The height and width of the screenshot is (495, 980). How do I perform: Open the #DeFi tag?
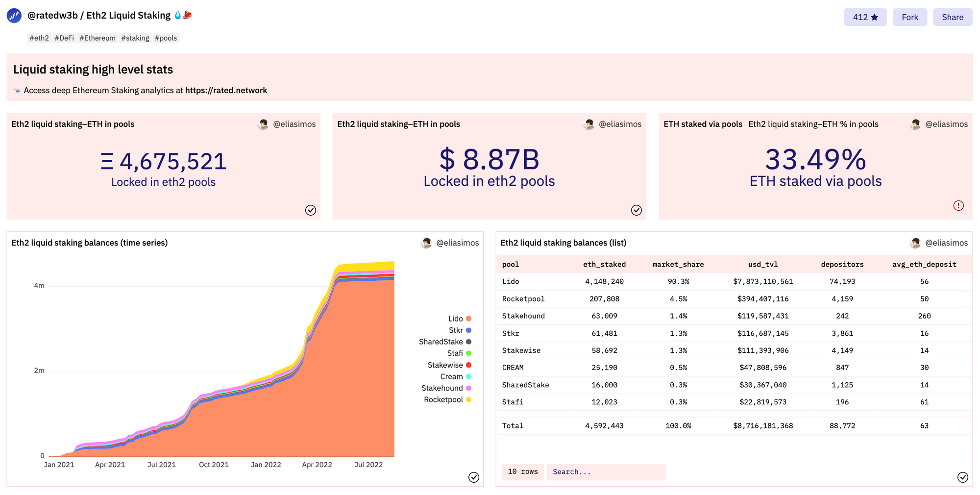64,38
